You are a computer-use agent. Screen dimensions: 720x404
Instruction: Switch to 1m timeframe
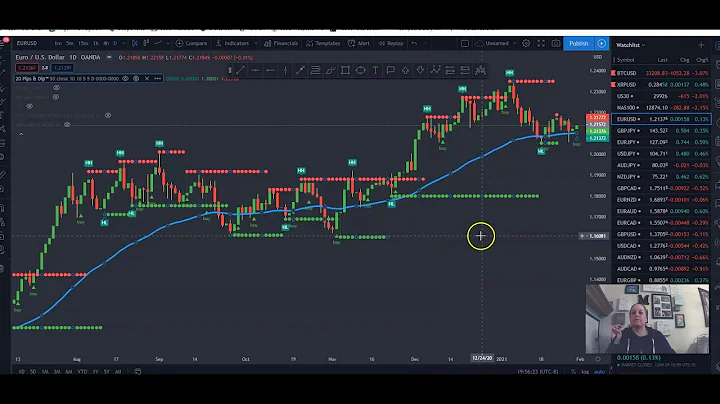[x=58, y=43]
